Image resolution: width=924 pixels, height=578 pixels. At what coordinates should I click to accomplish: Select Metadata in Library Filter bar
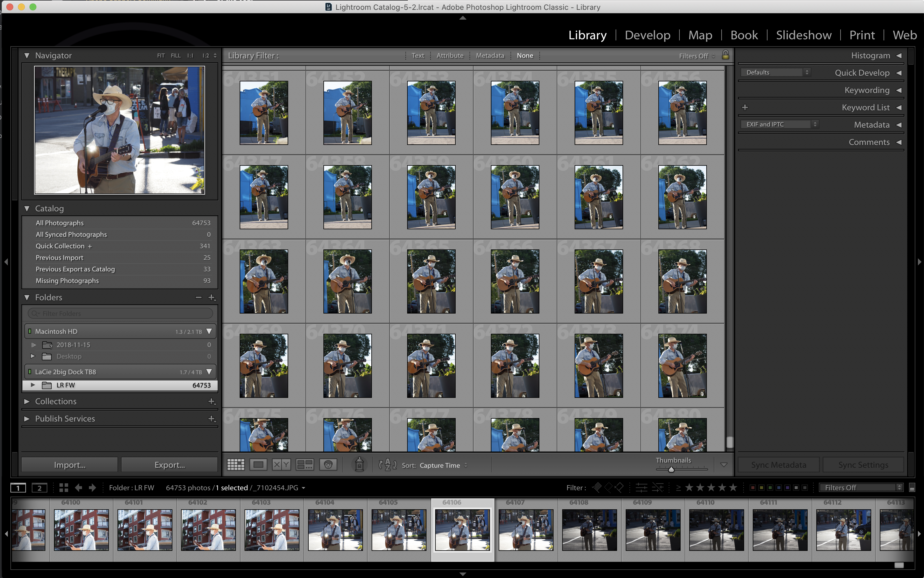(490, 55)
